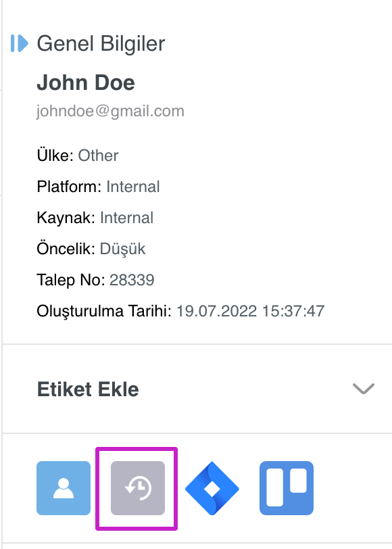The width and height of the screenshot is (392, 549).
Task: Click the Kaynak value Internal
Action: [x=126, y=218]
